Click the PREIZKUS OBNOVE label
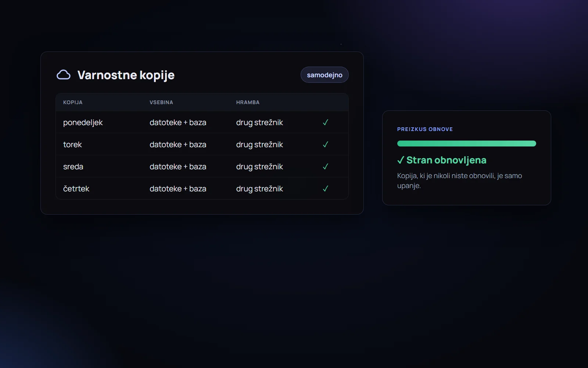Image resolution: width=588 pixels, height=368 pixels. [x=425, y=129]
